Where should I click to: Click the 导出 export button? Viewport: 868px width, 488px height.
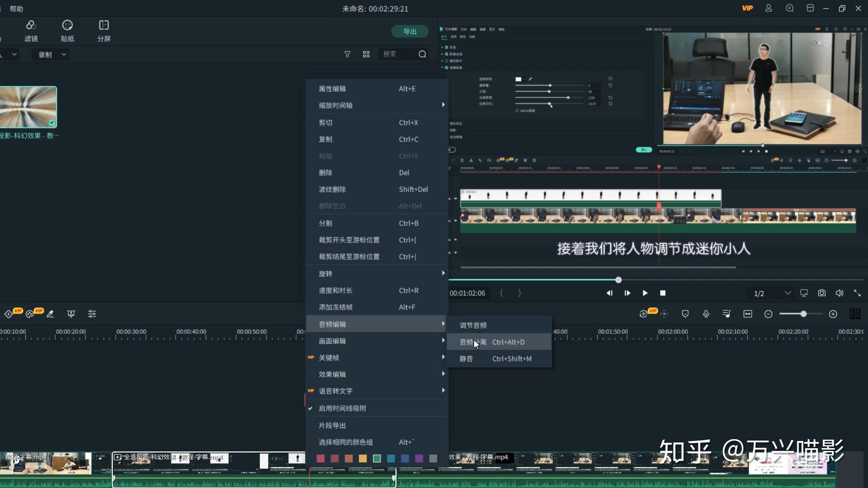click(410, 31)
